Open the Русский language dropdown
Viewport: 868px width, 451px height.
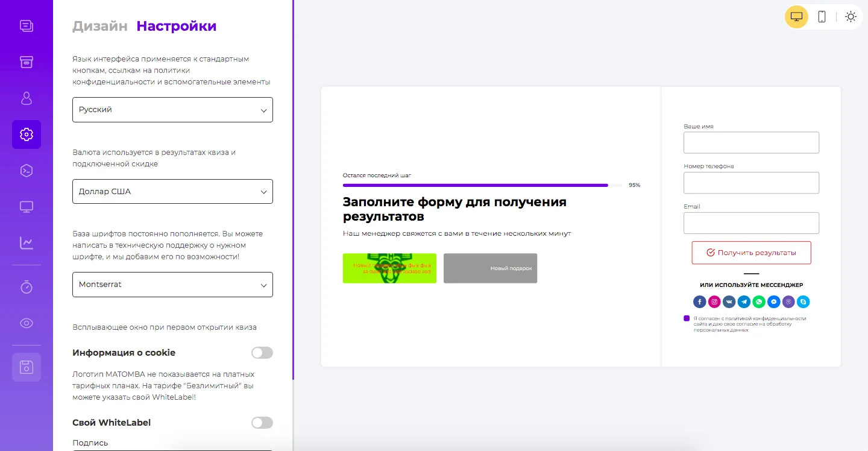click(172, 110)
